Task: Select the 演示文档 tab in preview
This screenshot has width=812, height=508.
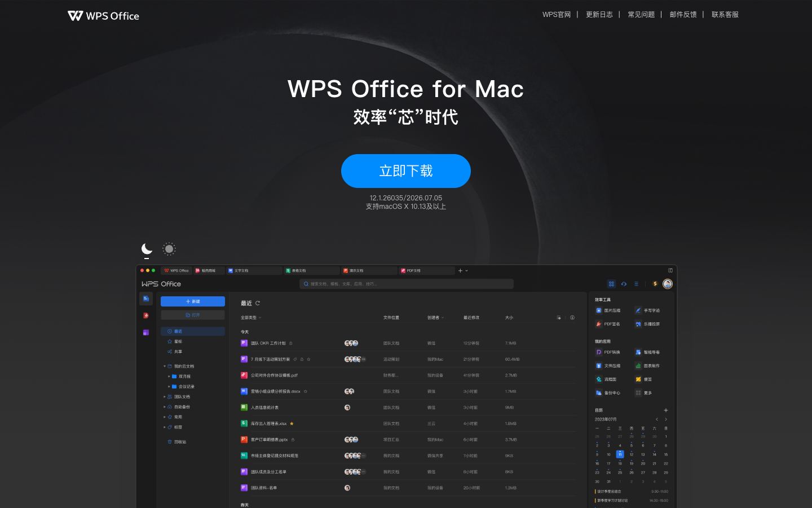Action: [x=370, y=271]
